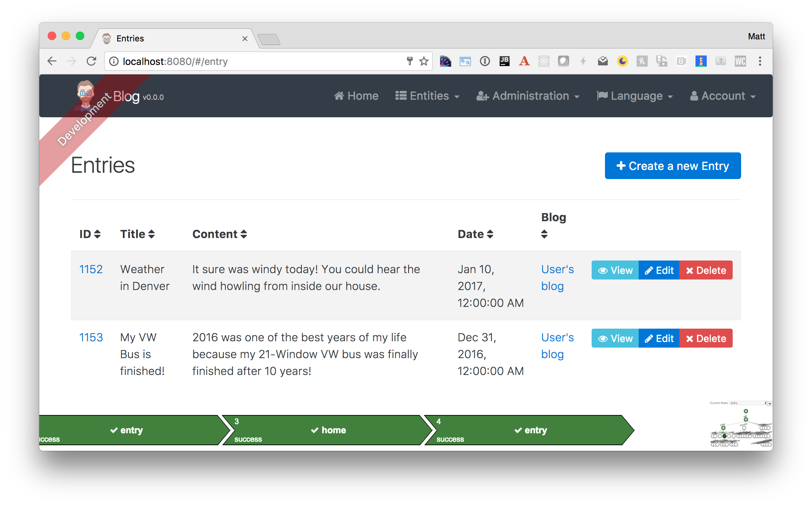The height and width of the screenshot is (507, 812).
Task: Delete the 'Weather in Denver' entry
Action: coord(706,270)
